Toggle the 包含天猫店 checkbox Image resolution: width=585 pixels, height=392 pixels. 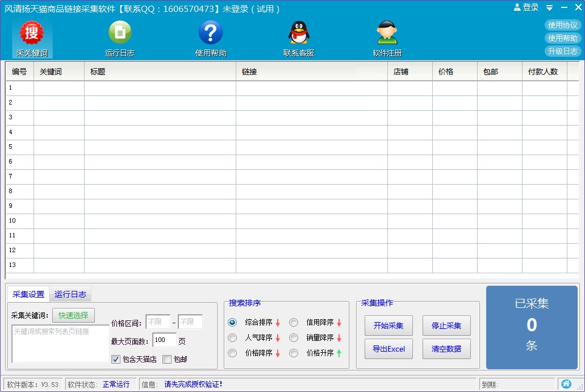116,359
